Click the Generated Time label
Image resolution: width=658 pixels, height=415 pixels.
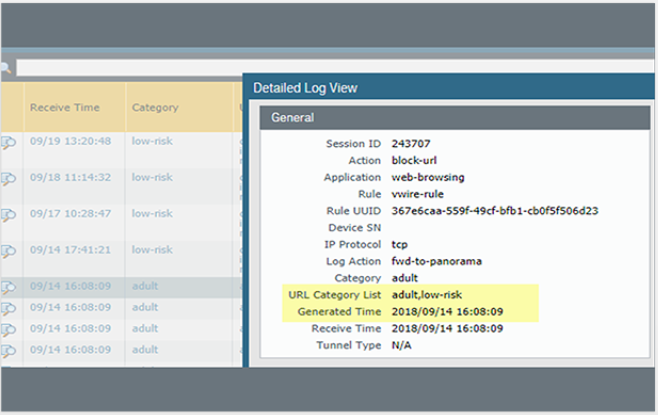pyautogui.click(x=339, y=312)
